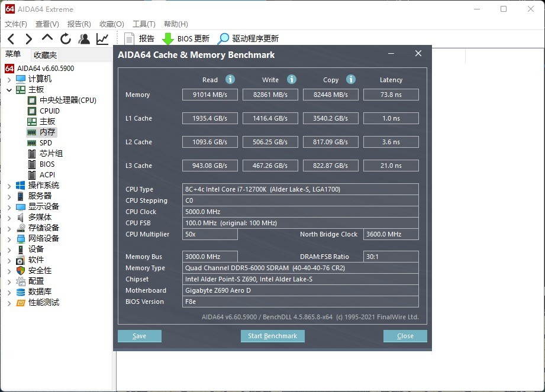Click the benchmark chart icon on toolbar

[x=102, y=38]
